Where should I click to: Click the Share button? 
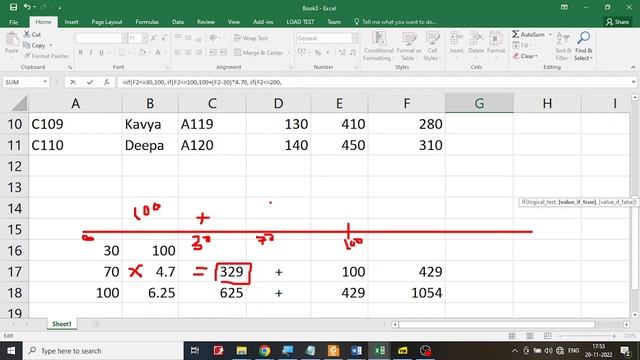coord(618,22)
